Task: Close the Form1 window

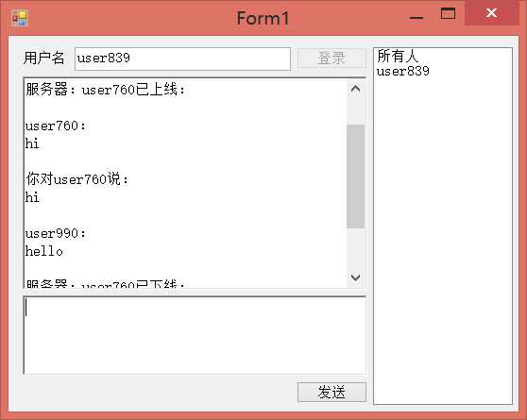Action: (x=491, y=13)
